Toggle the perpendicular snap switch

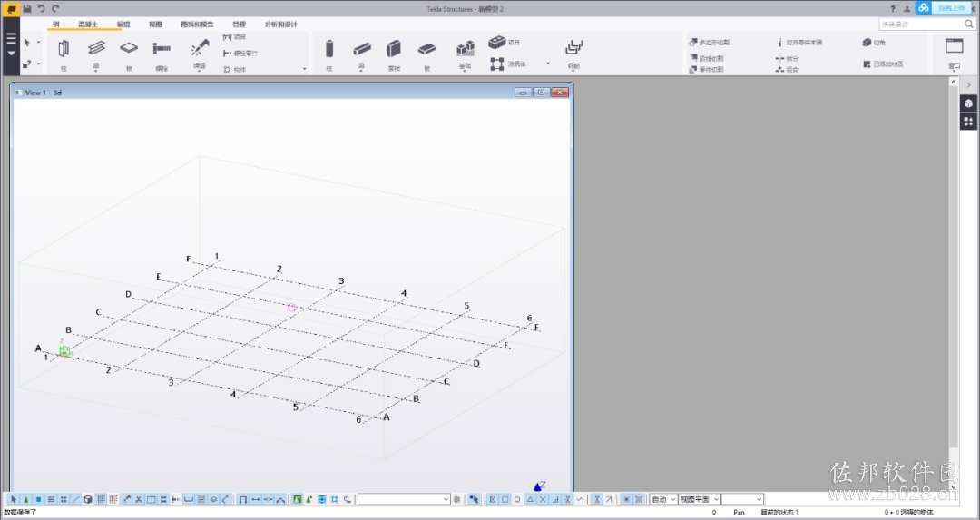(x=555, y=499)
